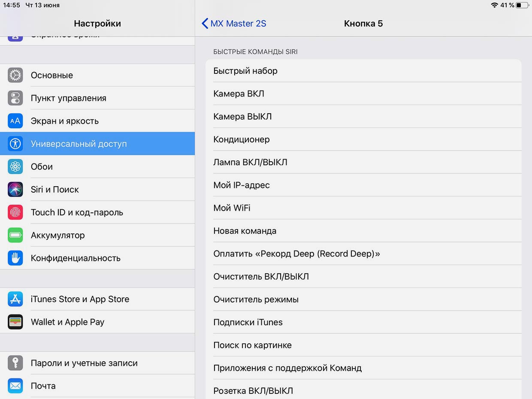Open Control Center settings icon
Viewport: 532px width, 399px height.
pos(15,98)
